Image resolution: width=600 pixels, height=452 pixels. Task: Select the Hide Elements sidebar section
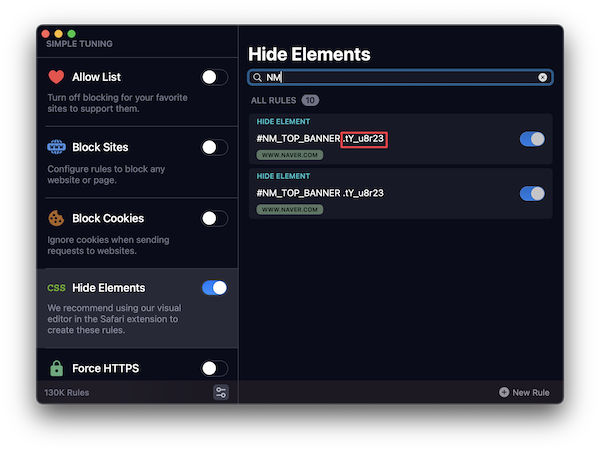(x=137, y=308)
